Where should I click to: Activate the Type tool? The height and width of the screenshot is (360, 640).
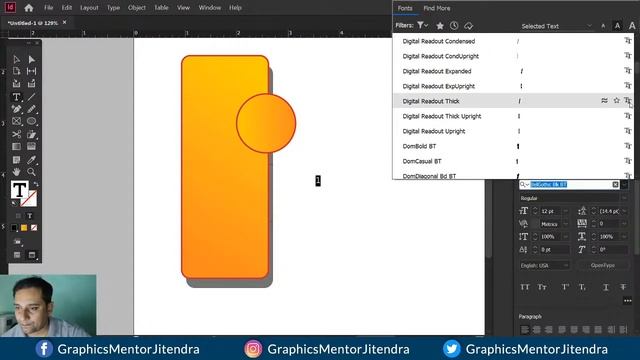tap(16, 97)
